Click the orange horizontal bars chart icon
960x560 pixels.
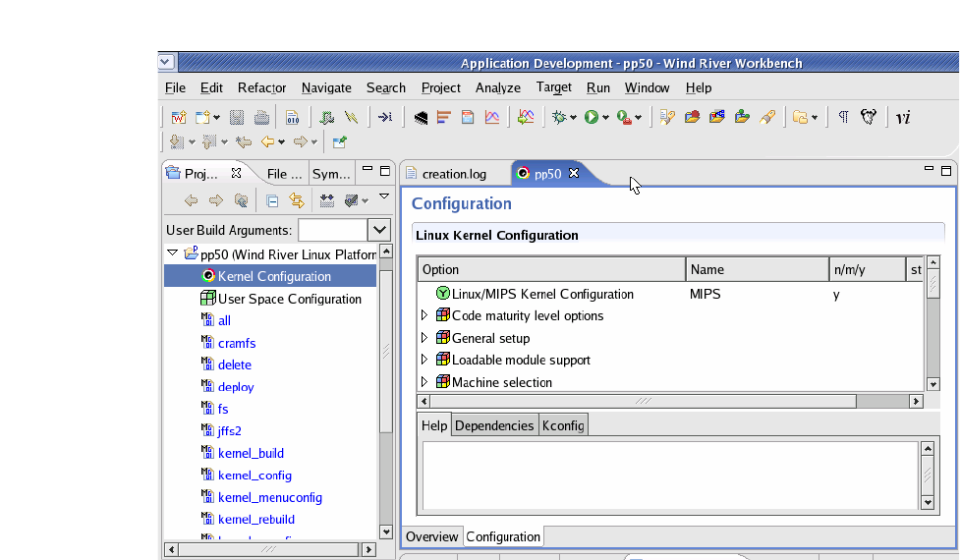point(444,117)
